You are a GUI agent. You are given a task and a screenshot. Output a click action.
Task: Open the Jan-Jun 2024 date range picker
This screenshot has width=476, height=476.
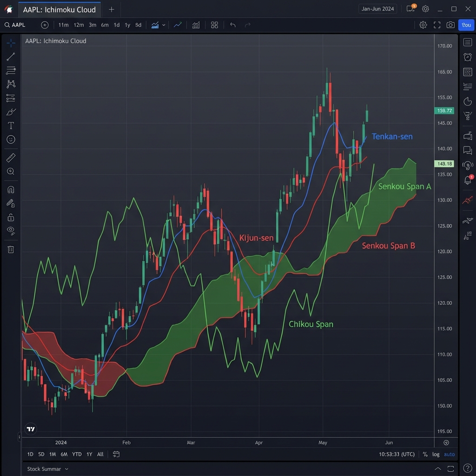coord(377,8)
